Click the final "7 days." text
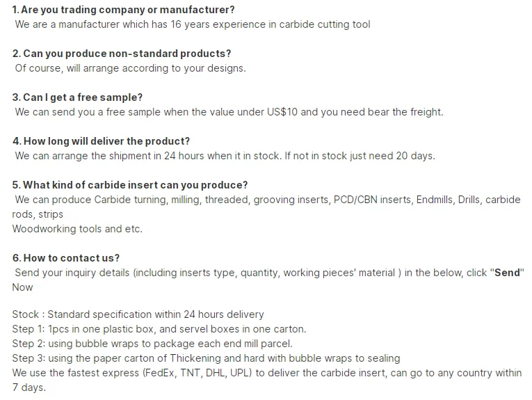Image resolution: width=532 pixels, height=400 pixels. (29, 387)
